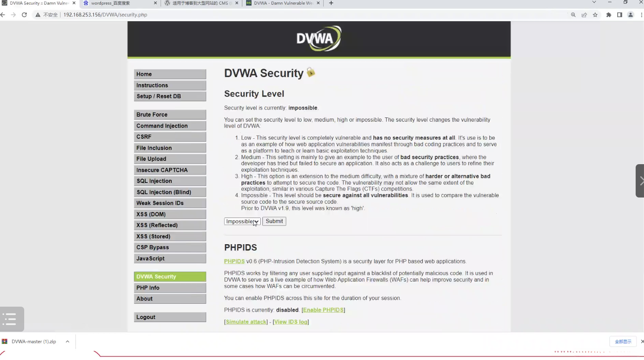644x360 pixels.
Task: Follow the PHPIDS link
Action: pos(234,261)
